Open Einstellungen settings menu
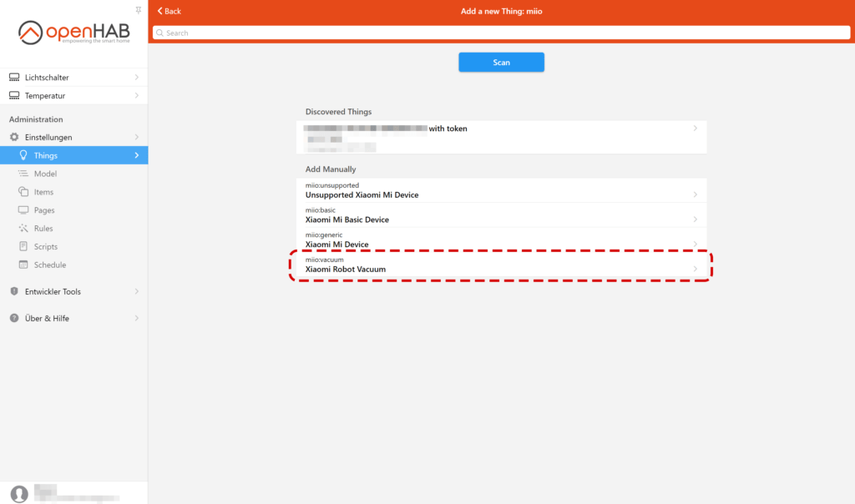This screenshot has height=504, width=855. 73,137
